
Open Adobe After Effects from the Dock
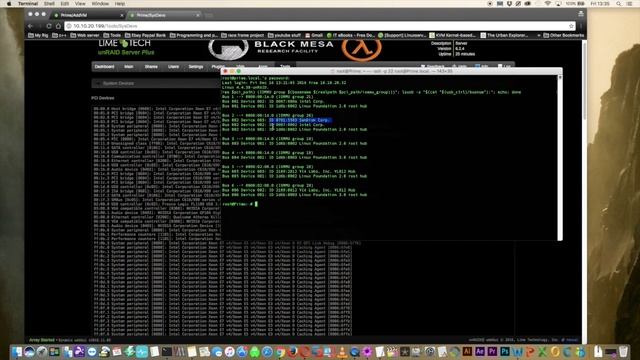click(x=480, y=351)
